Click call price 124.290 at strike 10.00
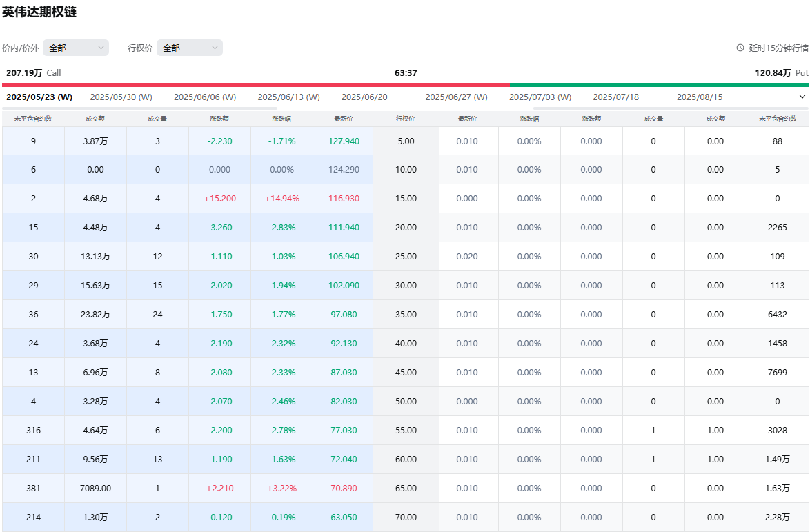 point(344,170)
